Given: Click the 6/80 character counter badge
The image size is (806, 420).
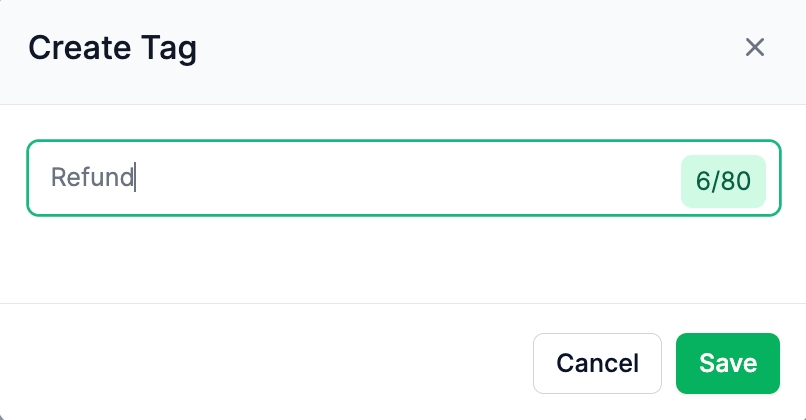Looking at the screenshot, I should (x=723, y=181).
